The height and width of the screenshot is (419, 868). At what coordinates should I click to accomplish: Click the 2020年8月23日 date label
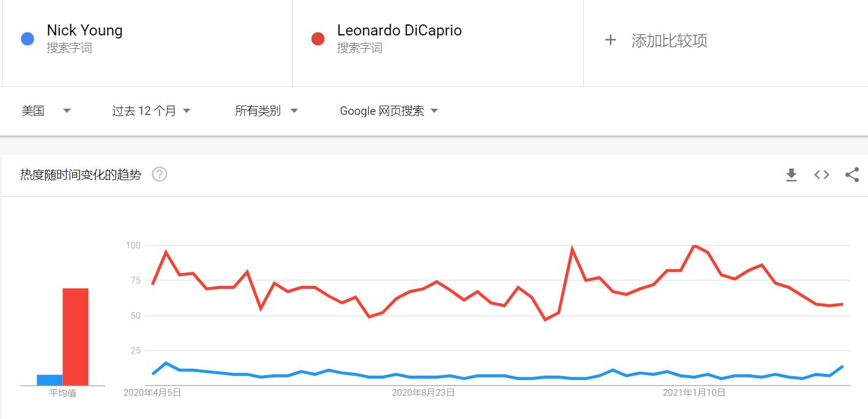pyautogui.click(x=423, y=393)
